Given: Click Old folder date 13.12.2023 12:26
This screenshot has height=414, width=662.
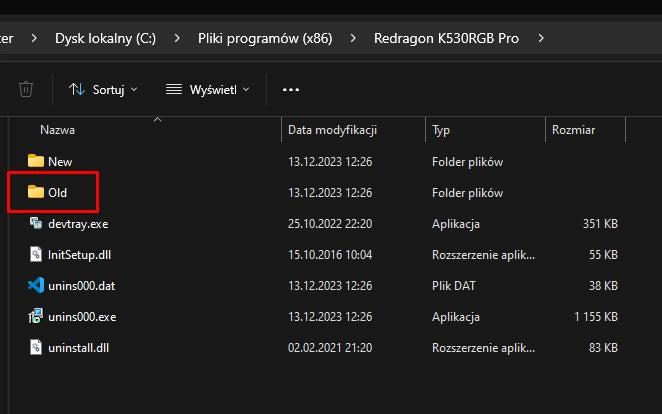Looking at the screenshot, I should tap(330, 193).
